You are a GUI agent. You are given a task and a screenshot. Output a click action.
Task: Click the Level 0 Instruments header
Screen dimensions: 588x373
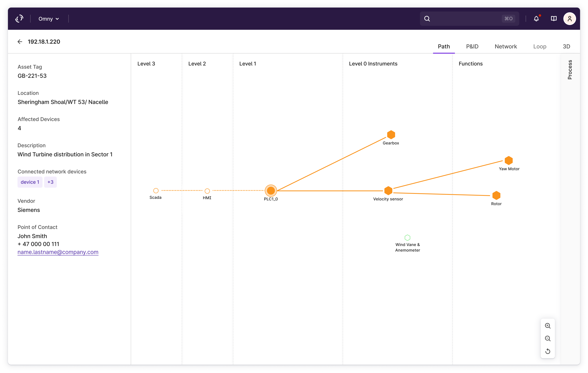pyautogui.click(x=373, y=64)
